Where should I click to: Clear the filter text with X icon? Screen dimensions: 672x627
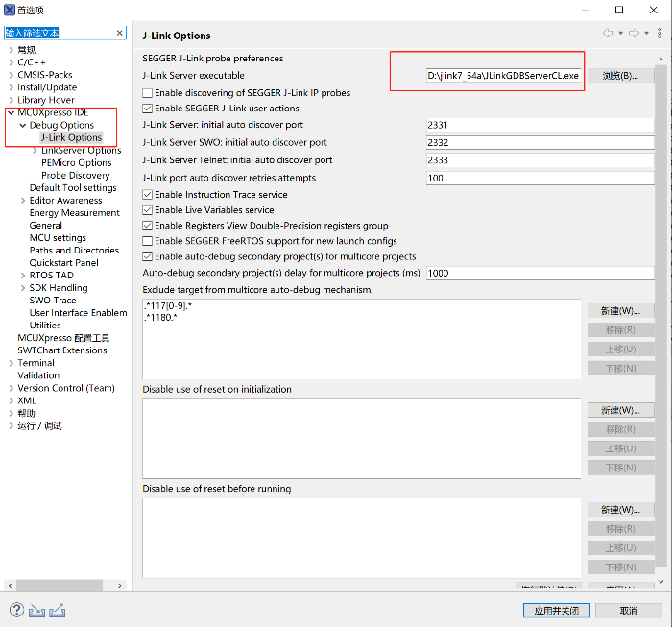point(120,33)
